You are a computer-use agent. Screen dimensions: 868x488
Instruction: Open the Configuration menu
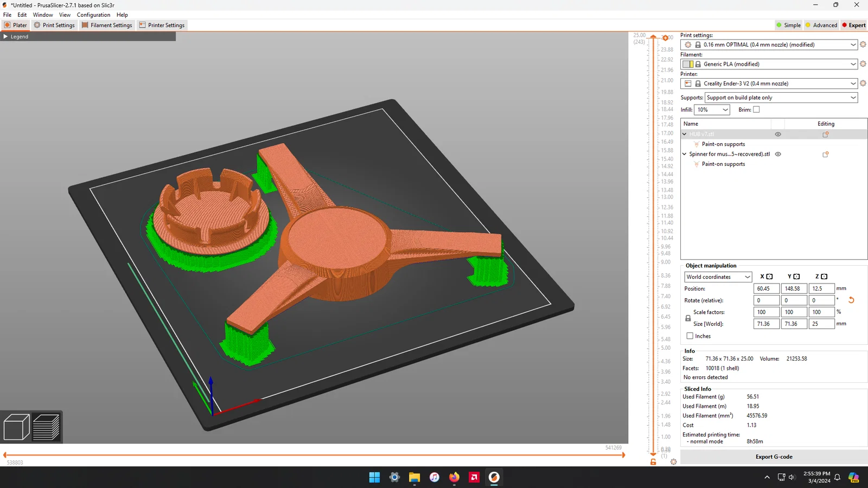pos(93,15)
